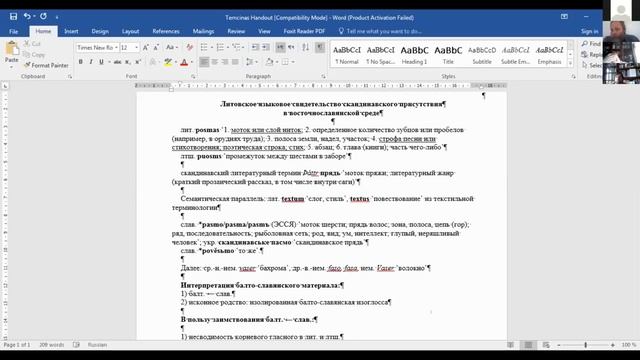Screen dimensions: 640x360
Task: Adjust the zoom slider in the status bar
Action: [x=586, y=345]
